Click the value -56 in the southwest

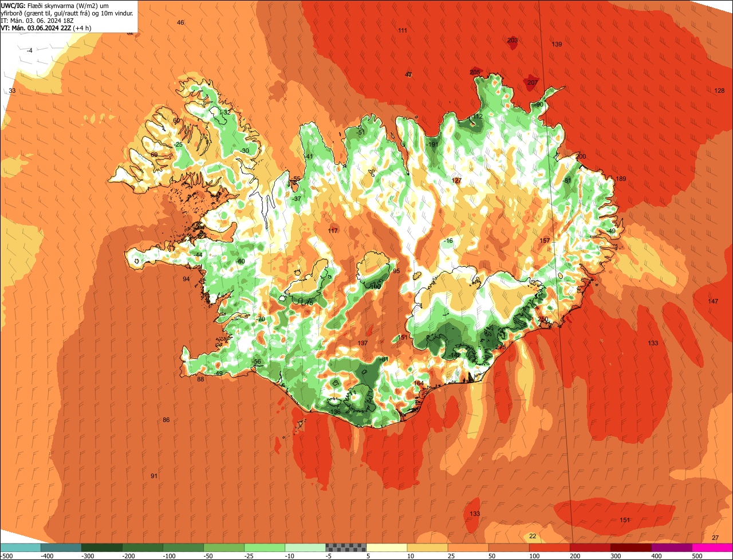(x=257, y=361)
